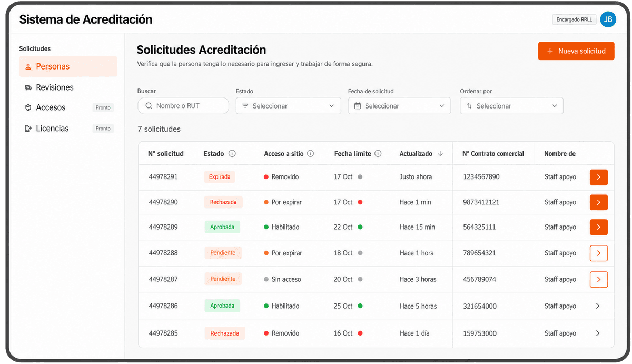Click the Justo ahora updated cell
The width and height of the screenshot is (632, 364).
point(416,177)
